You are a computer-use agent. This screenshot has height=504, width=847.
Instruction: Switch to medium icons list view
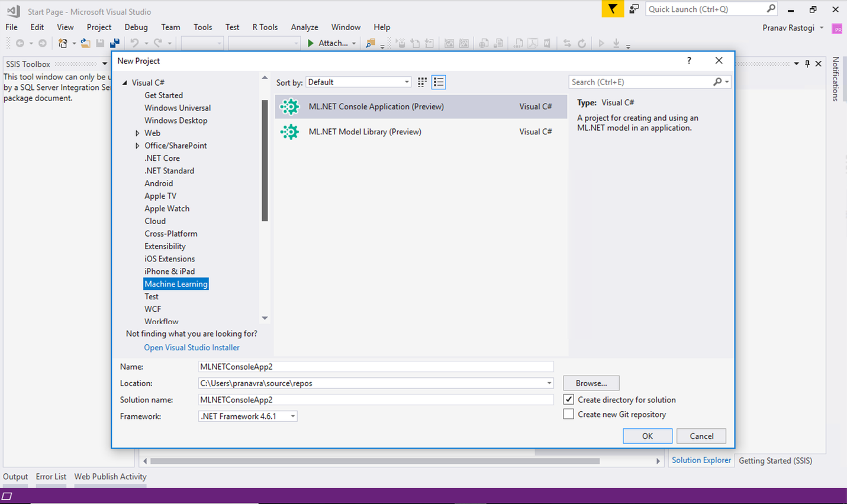(x=439, y=82)
